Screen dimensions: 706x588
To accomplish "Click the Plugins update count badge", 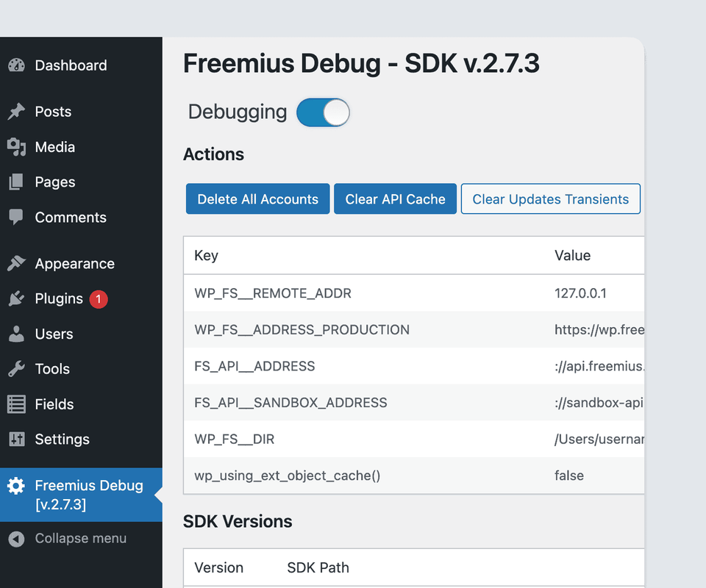I will click(99, 299).
